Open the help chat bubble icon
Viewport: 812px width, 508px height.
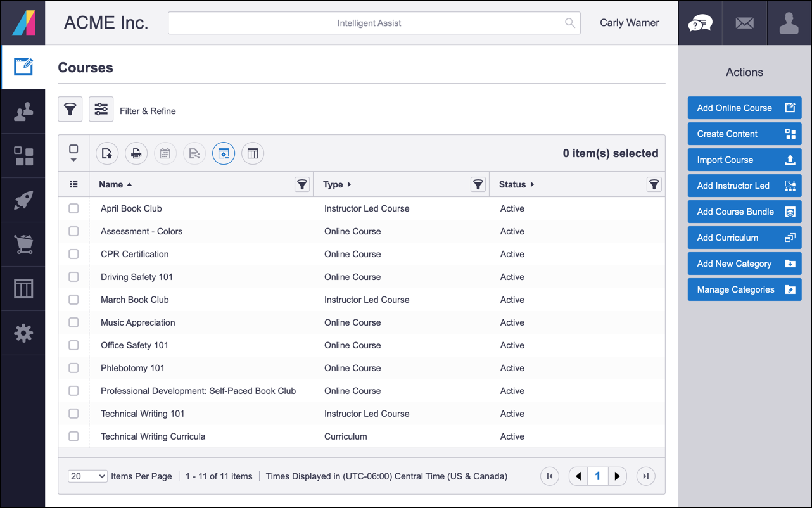tap(700, 23)
